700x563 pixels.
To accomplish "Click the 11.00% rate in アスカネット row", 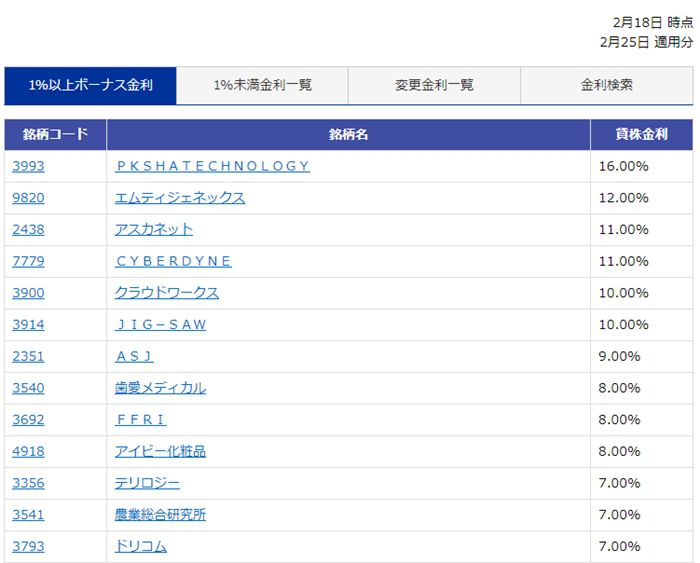I will tap(624, 230).
